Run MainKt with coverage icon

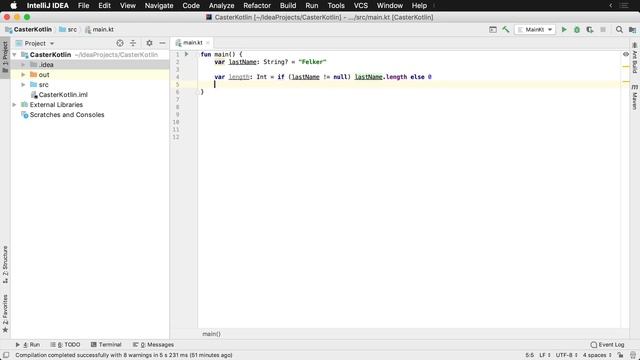(x=590, y=29)
